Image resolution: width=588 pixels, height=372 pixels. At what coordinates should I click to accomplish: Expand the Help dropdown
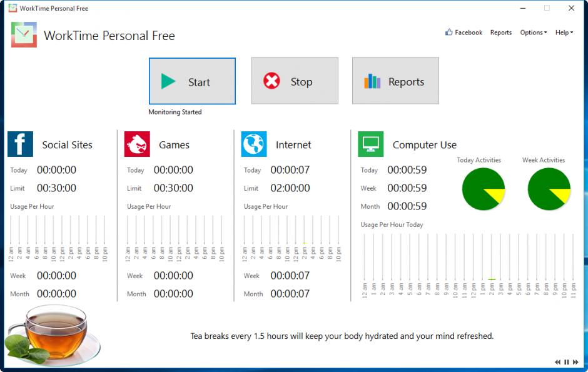tap(562, 32)
